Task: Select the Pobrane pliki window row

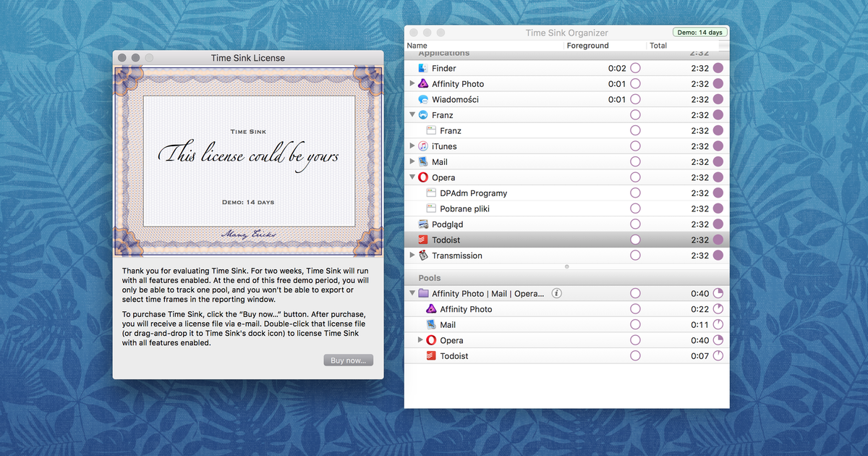Action: pyautogui.click(x=566, y=208)
